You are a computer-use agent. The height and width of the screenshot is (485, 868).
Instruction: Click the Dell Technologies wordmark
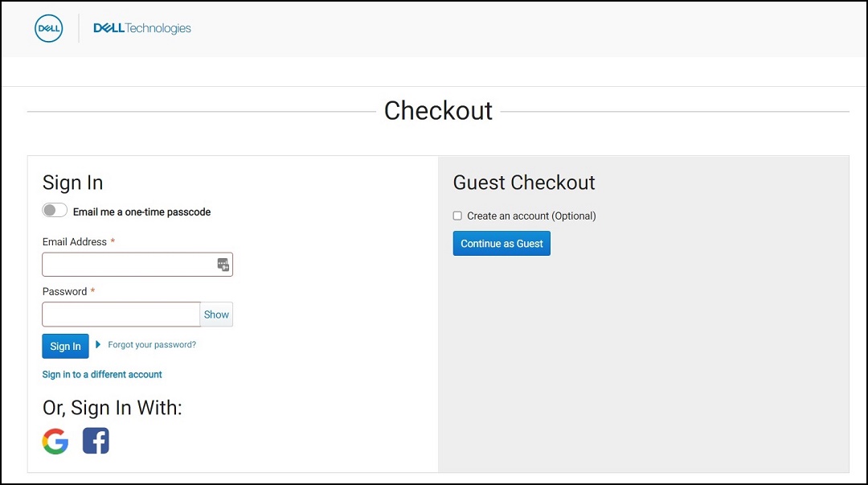(141, 27)
